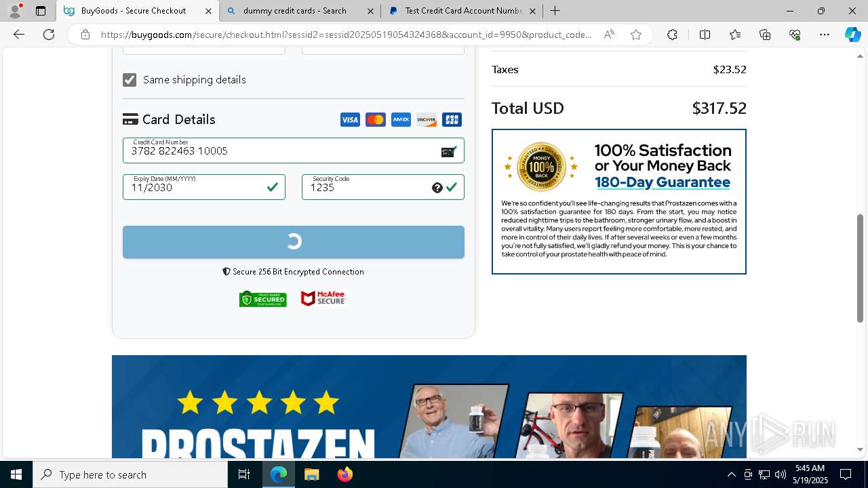Image resolution: width=868 pixels, height=488 pixels.
Task: Open the browser profile icon
Action: tap(14, 11)
